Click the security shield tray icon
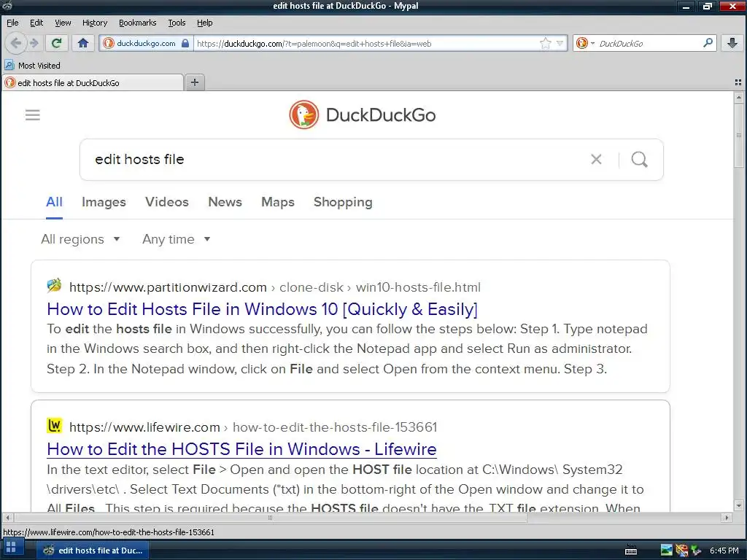Screen dimensions: 747x560 tap(682, 551)
